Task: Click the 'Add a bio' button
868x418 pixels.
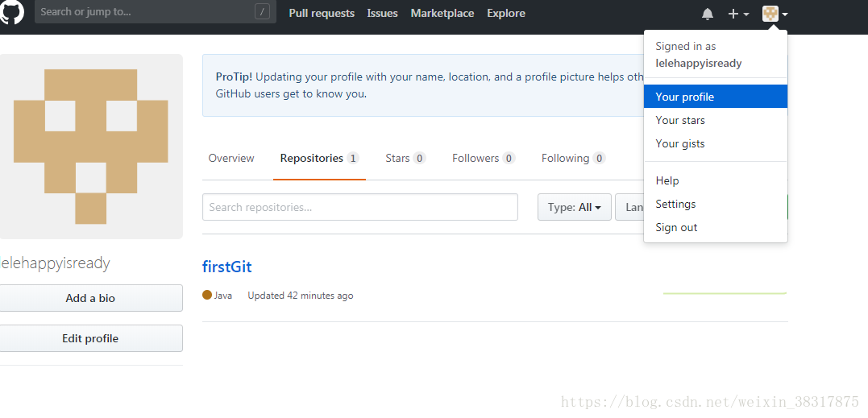Action: pyautogui.click(x=91, y=298)
